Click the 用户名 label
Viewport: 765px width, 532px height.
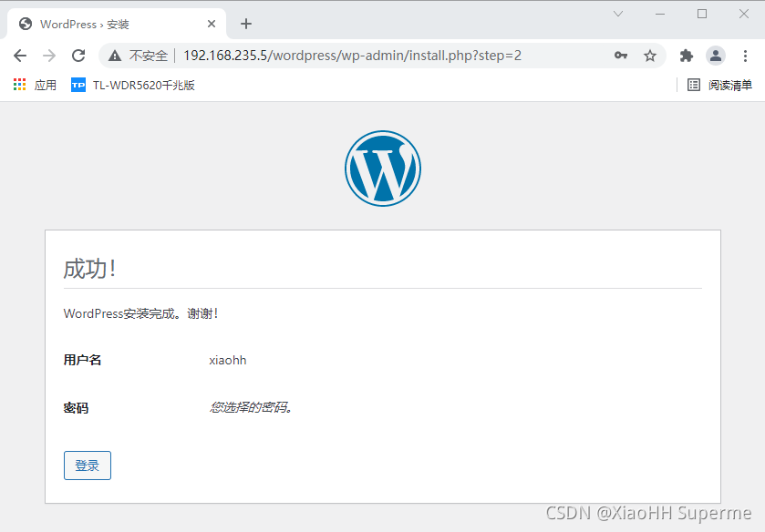82,361
